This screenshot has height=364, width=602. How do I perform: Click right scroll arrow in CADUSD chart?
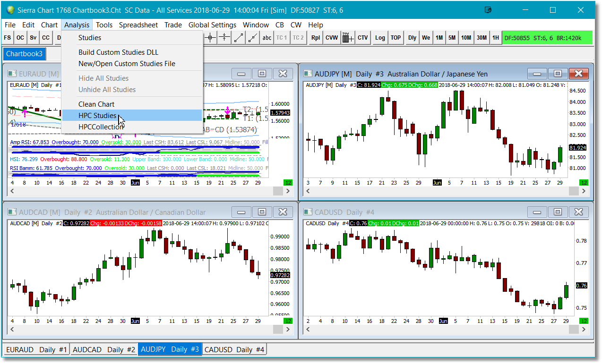click(x=585, y=329)
